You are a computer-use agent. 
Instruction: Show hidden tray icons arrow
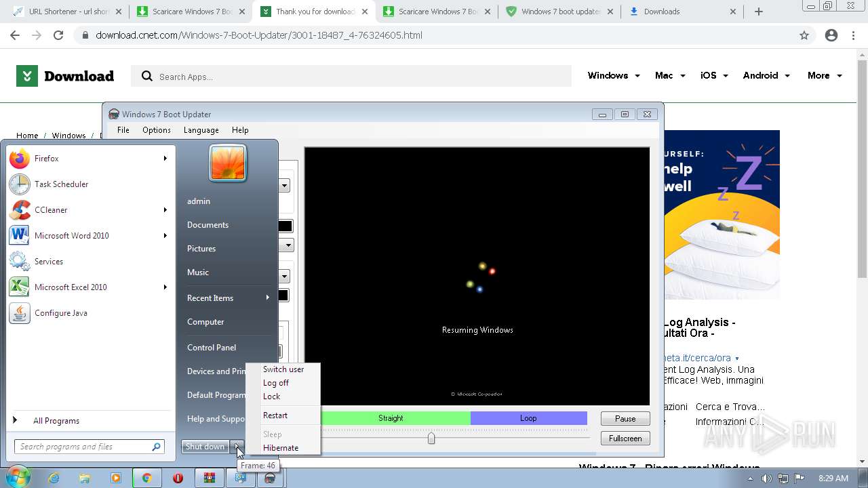[751, 479]
